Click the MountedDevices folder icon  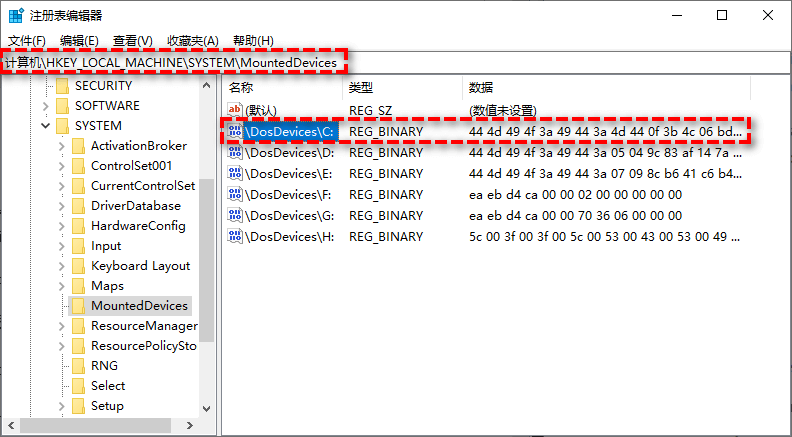point(78,306)
